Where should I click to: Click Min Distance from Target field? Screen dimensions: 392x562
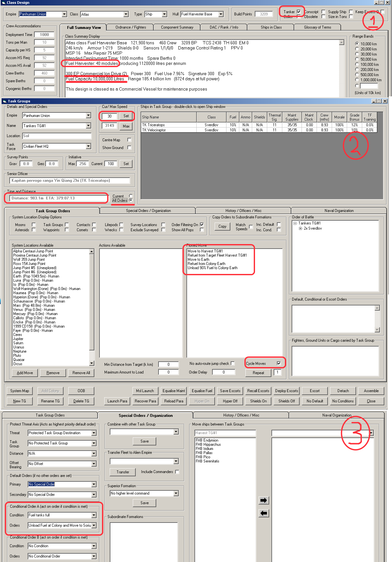pyautogui.click(x=168, y=364)
